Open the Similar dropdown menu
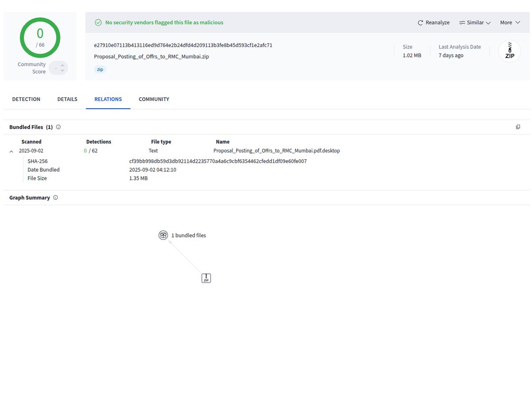 pos(475,23)
